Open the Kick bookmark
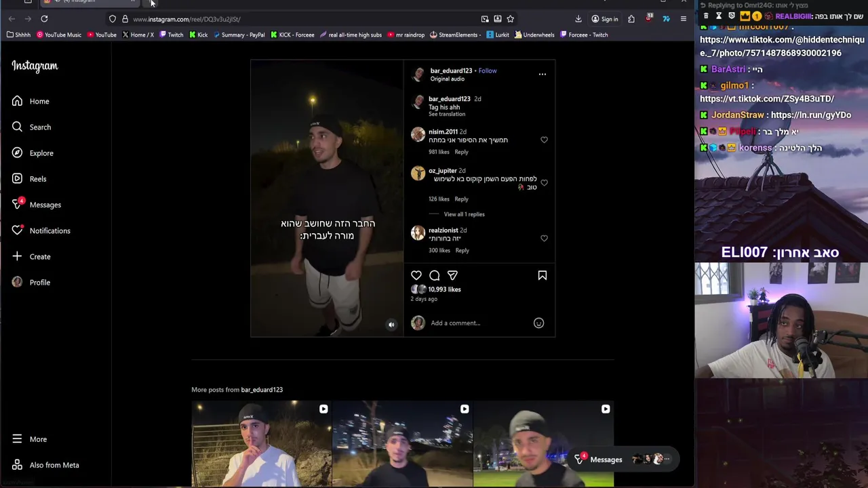The image size is (868, 488). (199, 35)
